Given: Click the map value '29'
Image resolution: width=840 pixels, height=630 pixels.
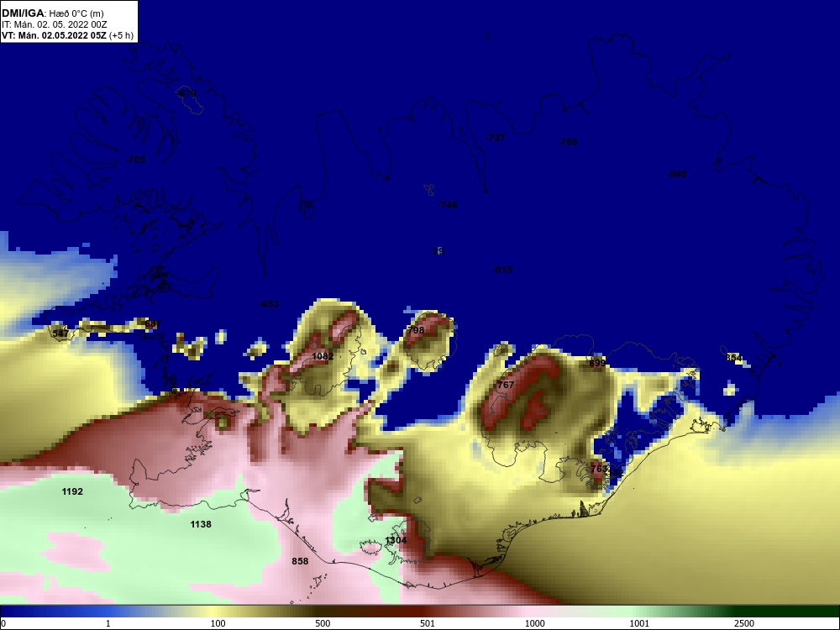Looking at the screenshot, I should [438, 251].
